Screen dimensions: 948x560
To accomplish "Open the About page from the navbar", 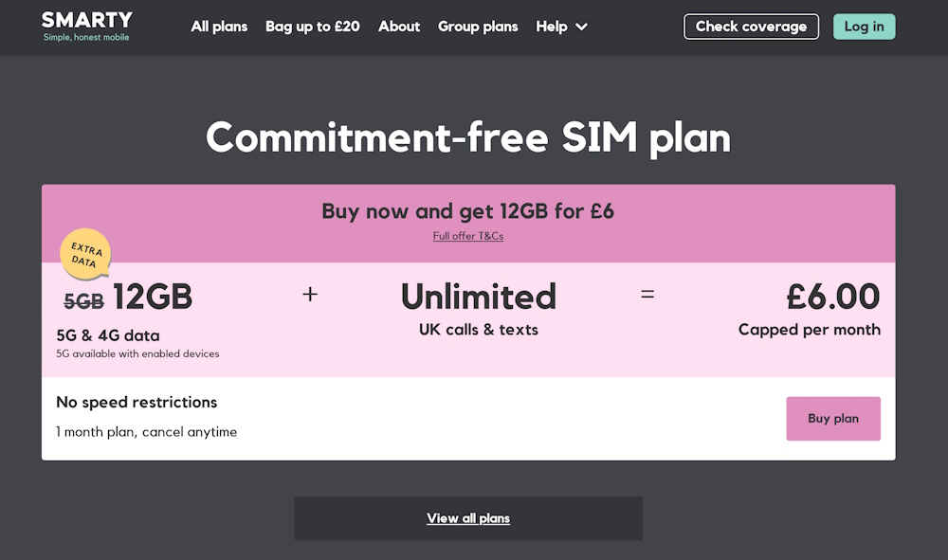I will point(399,27).
